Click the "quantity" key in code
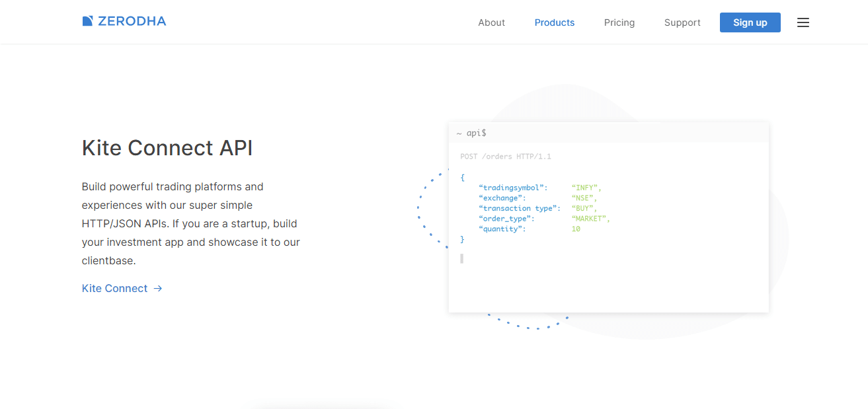The height and width of the screenshot is (409, 868). 502,229
